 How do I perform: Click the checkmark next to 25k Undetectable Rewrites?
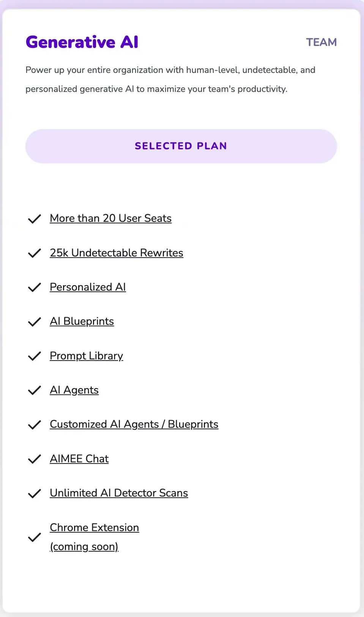point(35,253)
